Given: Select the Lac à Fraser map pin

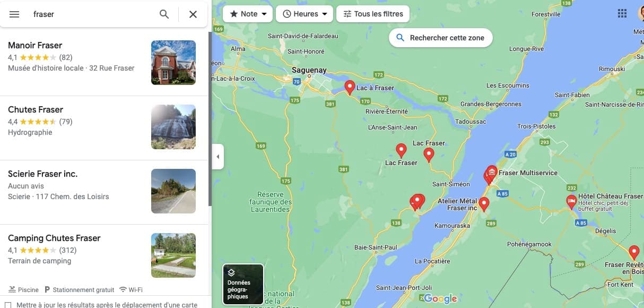Looking at the screenshot, I should click(350, 87).
